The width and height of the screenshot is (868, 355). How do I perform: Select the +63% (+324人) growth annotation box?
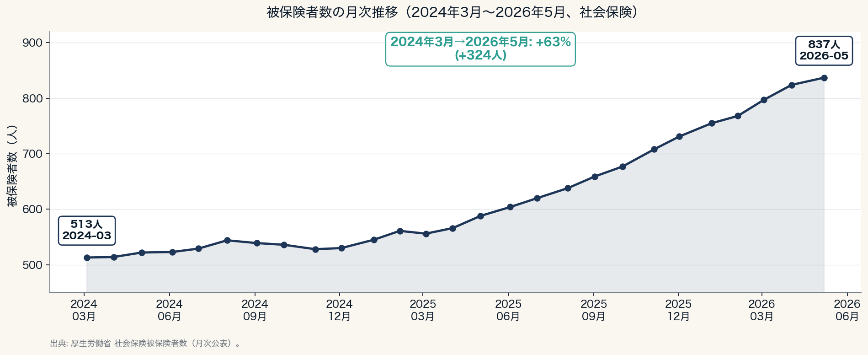point(480,49)
